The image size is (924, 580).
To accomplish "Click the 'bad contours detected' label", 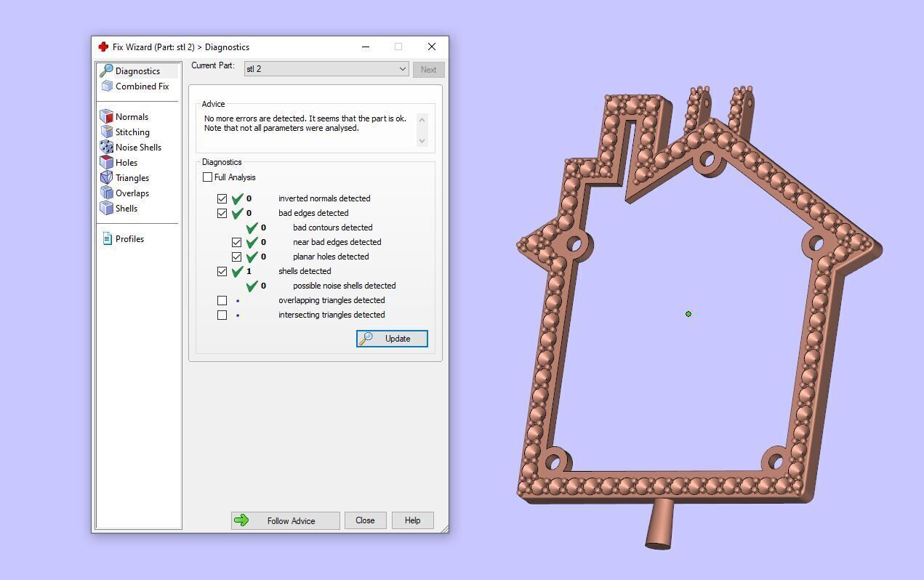I will click(333, 227).
